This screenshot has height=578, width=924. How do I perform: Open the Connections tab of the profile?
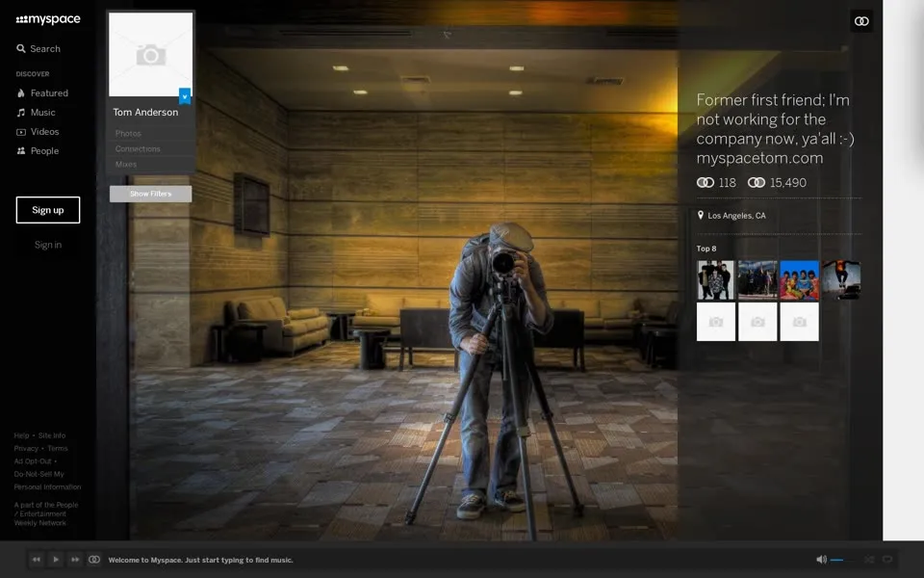(138, 149)
